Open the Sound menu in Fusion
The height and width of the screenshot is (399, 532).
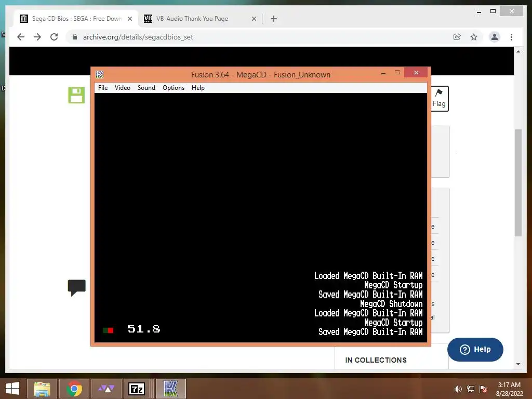(146, 87)
